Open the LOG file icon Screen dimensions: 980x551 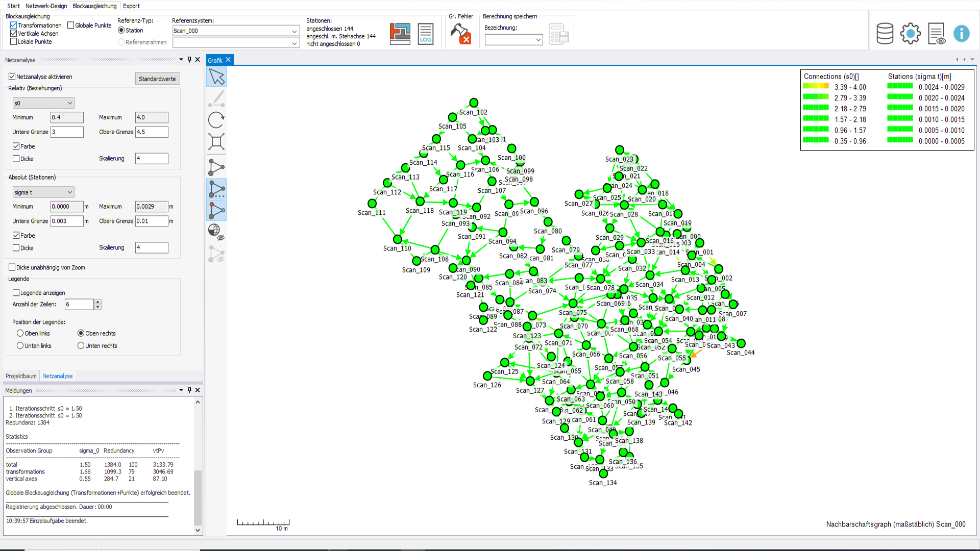tap(425, 34)
